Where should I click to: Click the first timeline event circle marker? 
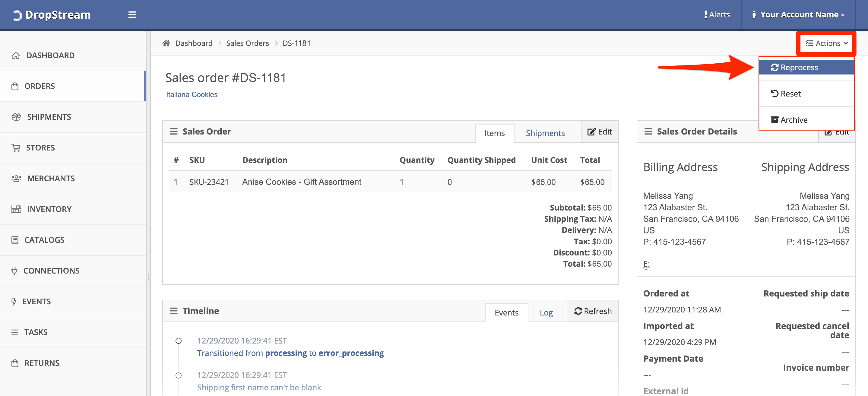coord(179,341)
